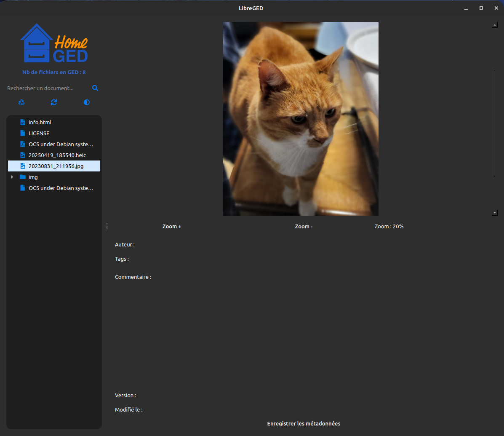This screenshot has height=436, width=504.
Task: Click the scroll up arrow of the preview
Action: click(x=495, y=25)
